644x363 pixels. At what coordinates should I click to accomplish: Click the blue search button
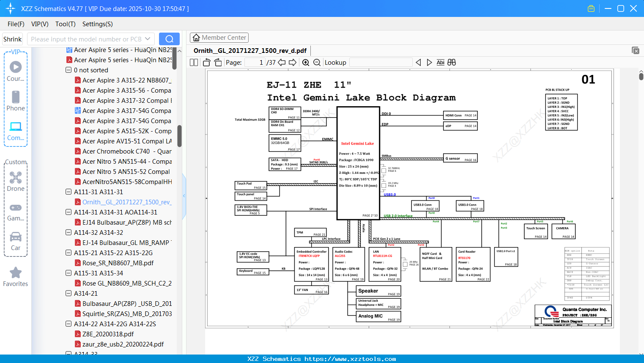pyautogui.click(x=169, y=39)
